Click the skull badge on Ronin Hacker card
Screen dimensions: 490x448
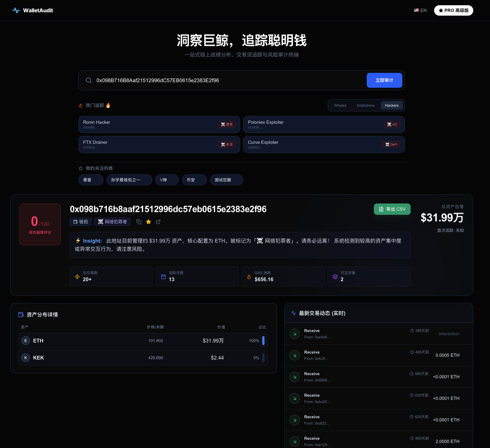[x=227, y=124]
